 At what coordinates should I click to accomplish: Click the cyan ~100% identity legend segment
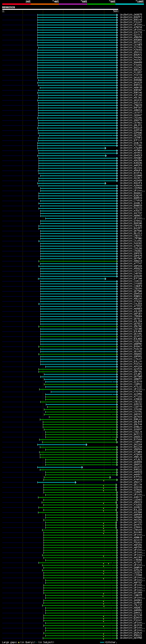tap(130, 4)
